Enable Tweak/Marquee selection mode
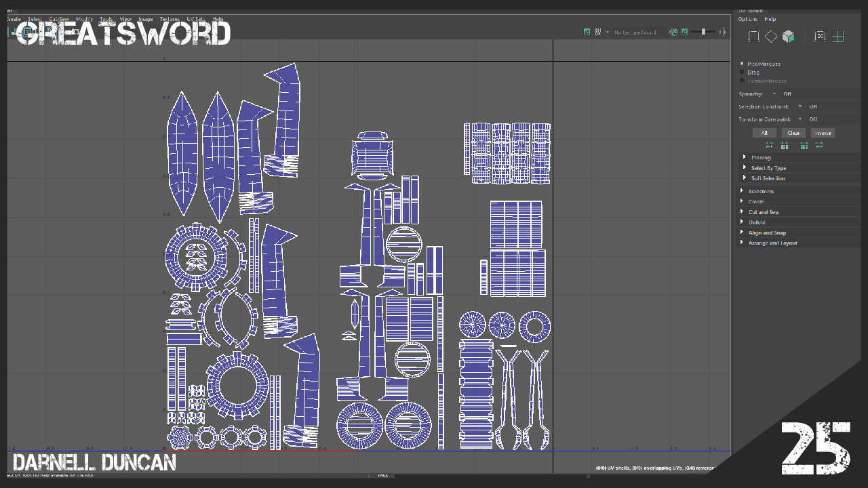 [742, 81]
